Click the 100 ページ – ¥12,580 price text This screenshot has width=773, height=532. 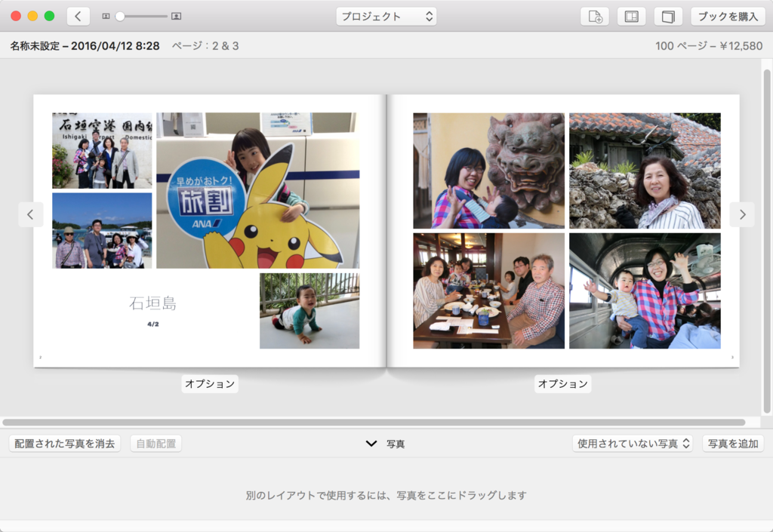709,46
